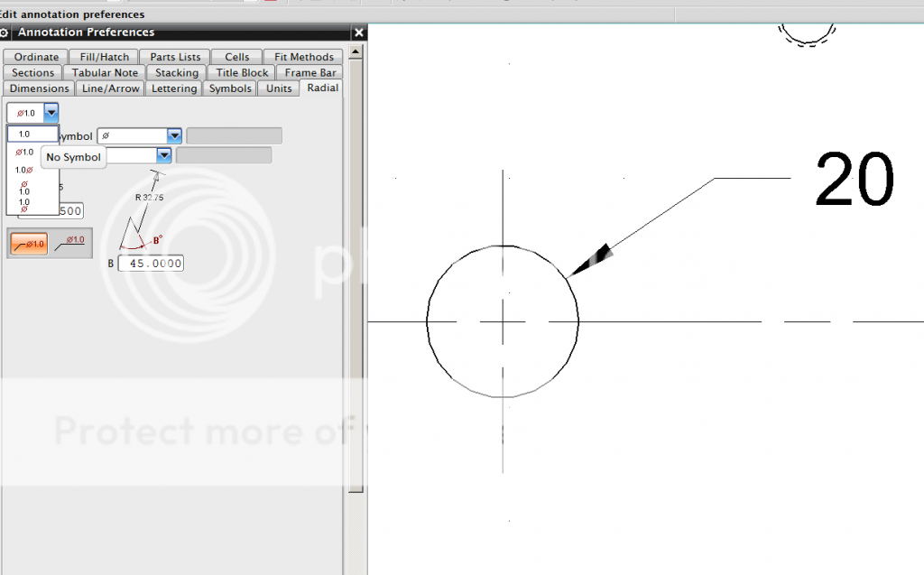The width and height of the screenshot is (924, 575).
Task: Click the disabled text box beside Diameter Symbol
Action: (x=234, y=135)
